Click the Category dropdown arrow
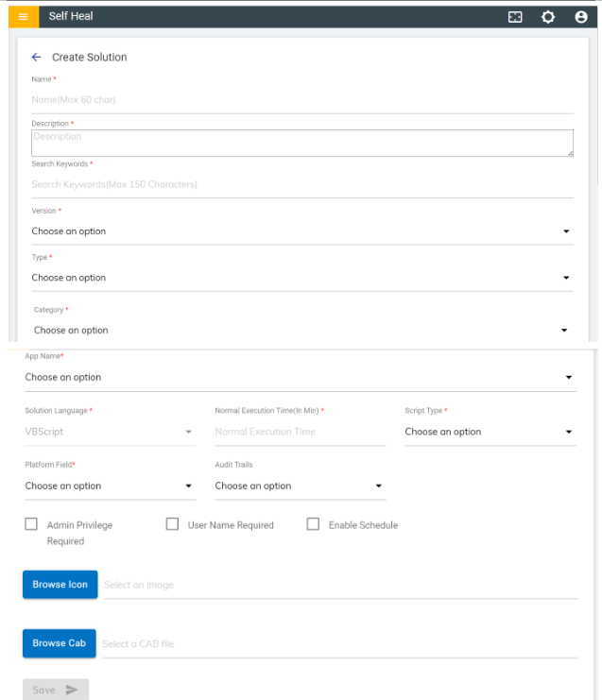Screen dimensions: 602x700 [x=564, y=331]
